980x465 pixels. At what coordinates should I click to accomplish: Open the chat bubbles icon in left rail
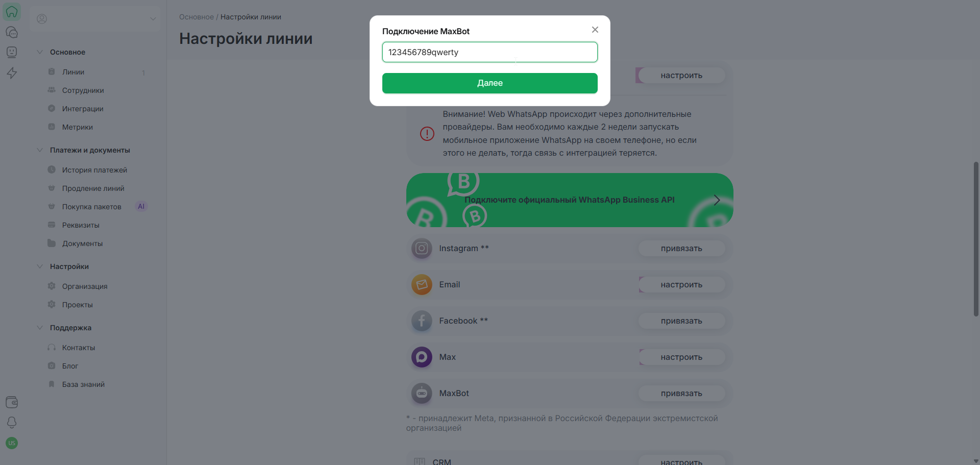(12, 32)
